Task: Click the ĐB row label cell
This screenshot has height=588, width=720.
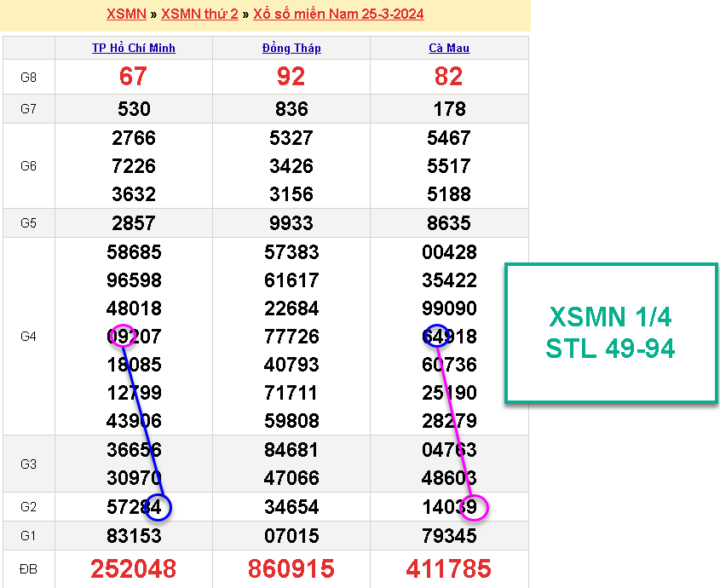Action: 29,568
